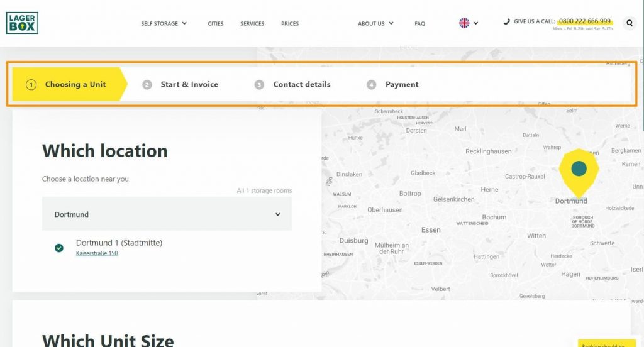The image size is (644, 347).
Task: Go to the Cities menu item
Action: pos(216,23)
